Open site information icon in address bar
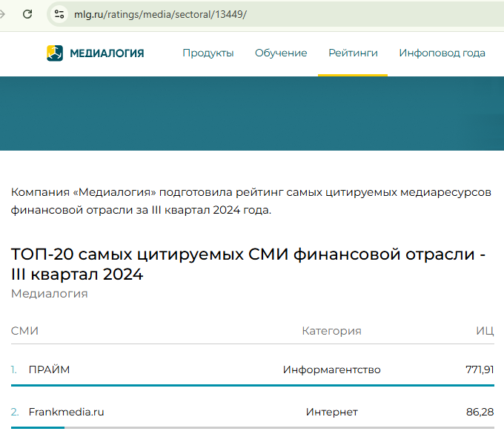 pos(59,14)
